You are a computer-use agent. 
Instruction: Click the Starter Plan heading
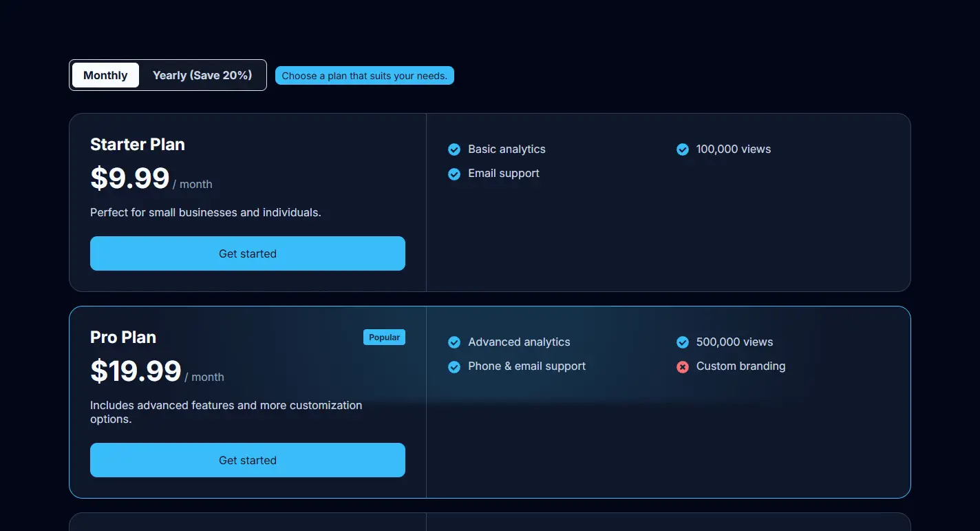[x=138, y=145]
